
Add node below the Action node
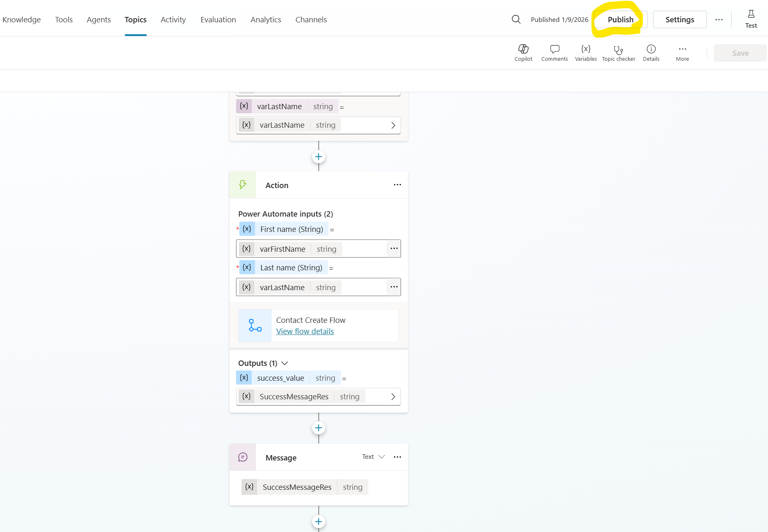click(x=318, y=428)
